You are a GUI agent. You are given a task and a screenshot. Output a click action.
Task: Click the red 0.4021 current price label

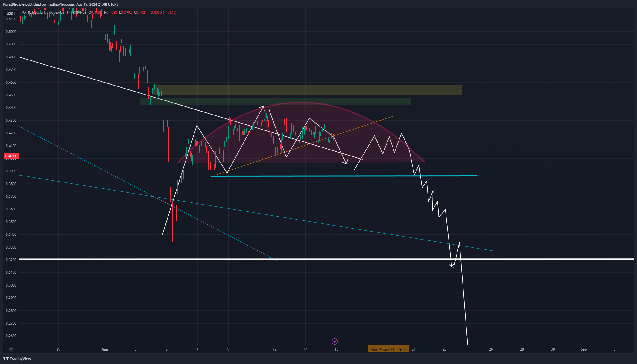[x=11, y=156]
